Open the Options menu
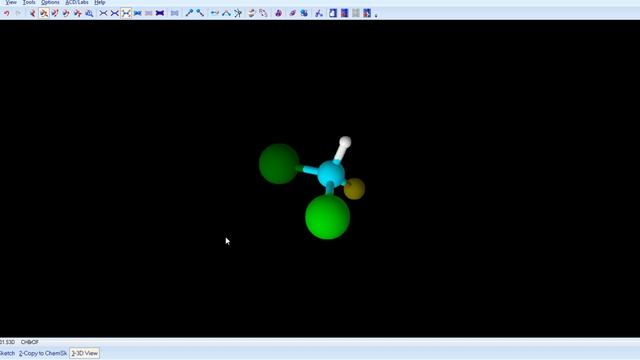 (x=50, y=2)
